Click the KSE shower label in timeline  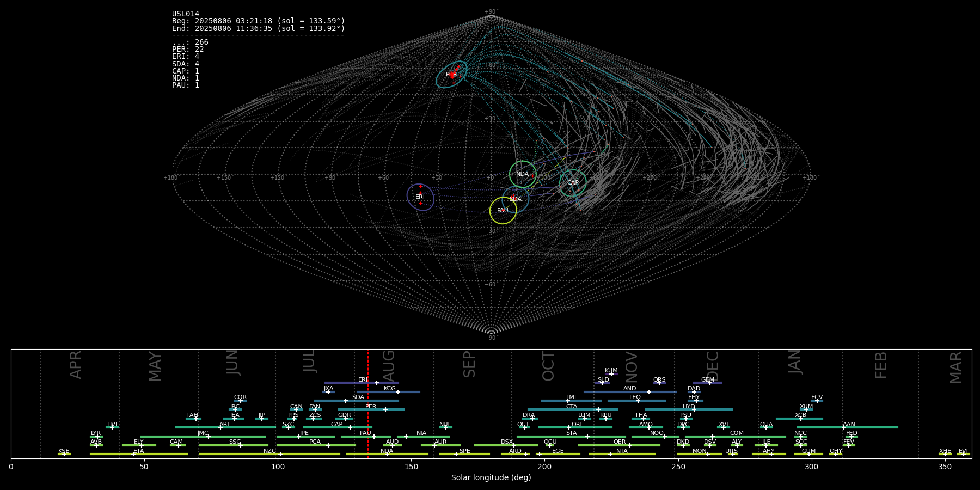point(64,451)
